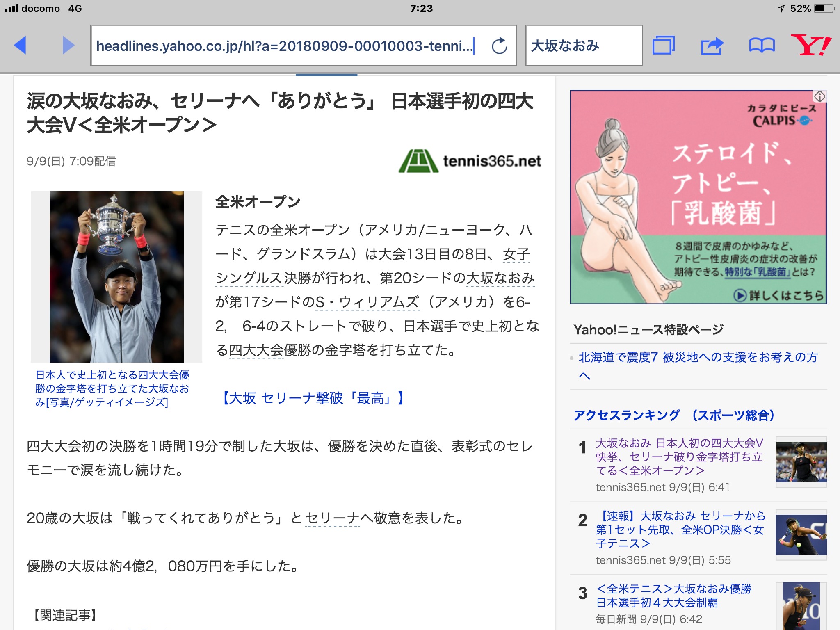Click the 大坂なおみ search field
The image size is (840, 630).
[583, 46]
